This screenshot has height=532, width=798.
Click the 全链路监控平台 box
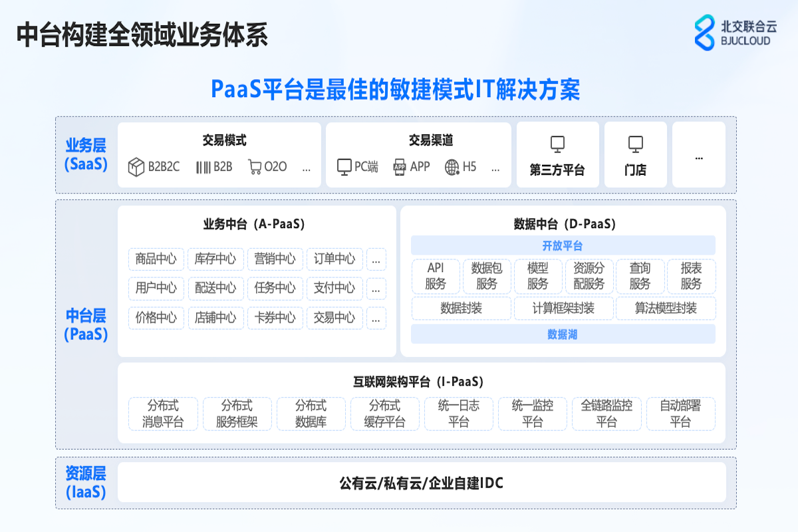[x=606, y=414]
